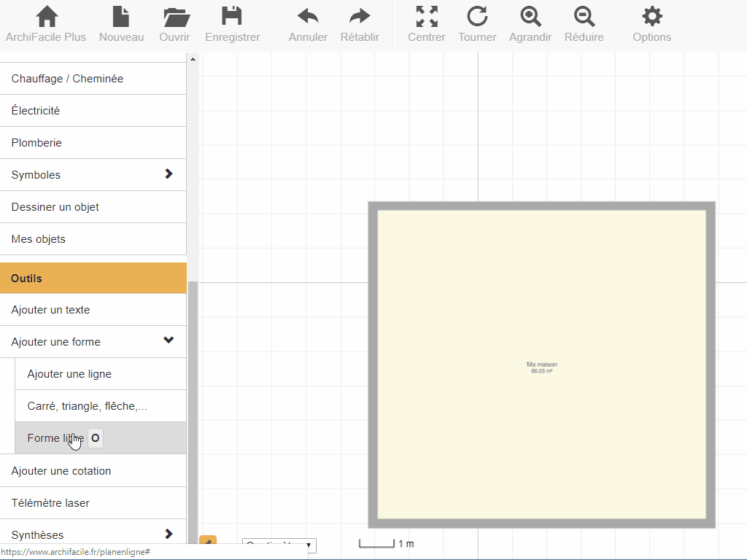This screenshot has width=747, height=560.
Task: Collapse the Ajouter une forme section
Action: tap(169, 341)
